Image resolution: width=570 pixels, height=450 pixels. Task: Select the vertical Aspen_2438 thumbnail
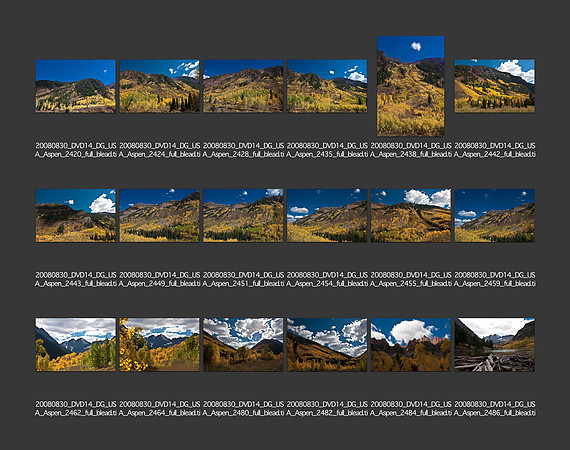pos(411,86)
